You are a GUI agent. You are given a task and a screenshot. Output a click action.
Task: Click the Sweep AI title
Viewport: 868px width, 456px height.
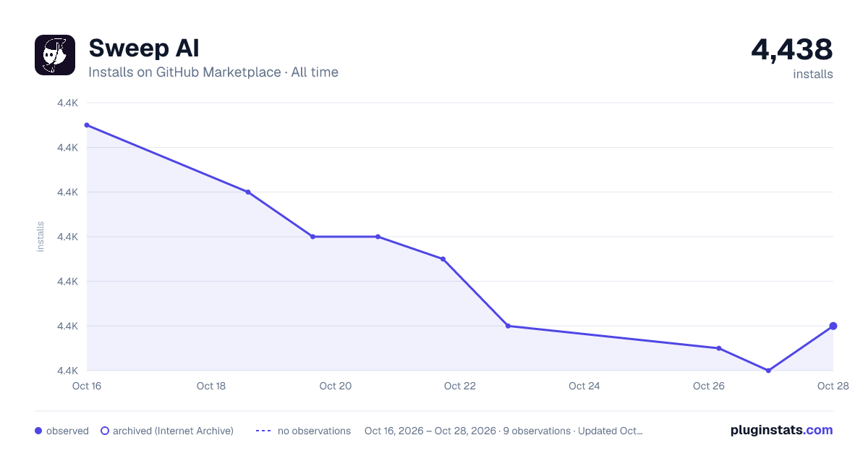144,48
